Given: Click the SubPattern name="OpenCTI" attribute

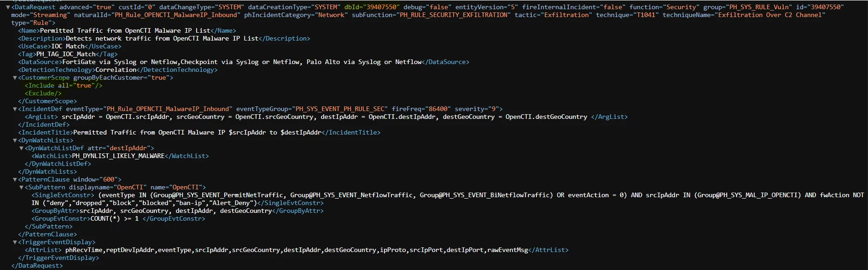Looking at the screenshot, I should (x=176, y=187).
